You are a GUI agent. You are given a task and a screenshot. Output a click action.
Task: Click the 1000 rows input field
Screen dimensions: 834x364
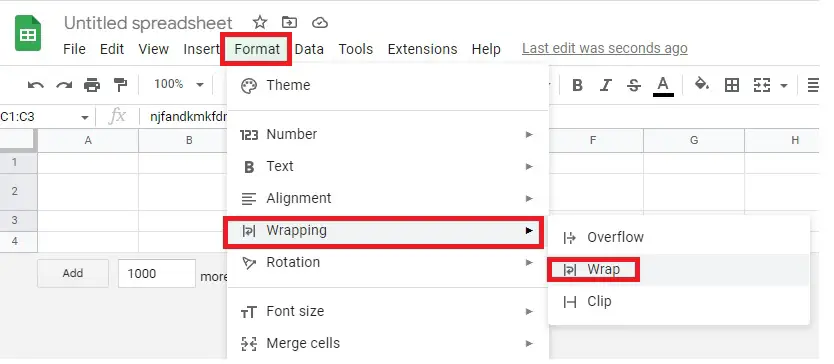(157, 274)
